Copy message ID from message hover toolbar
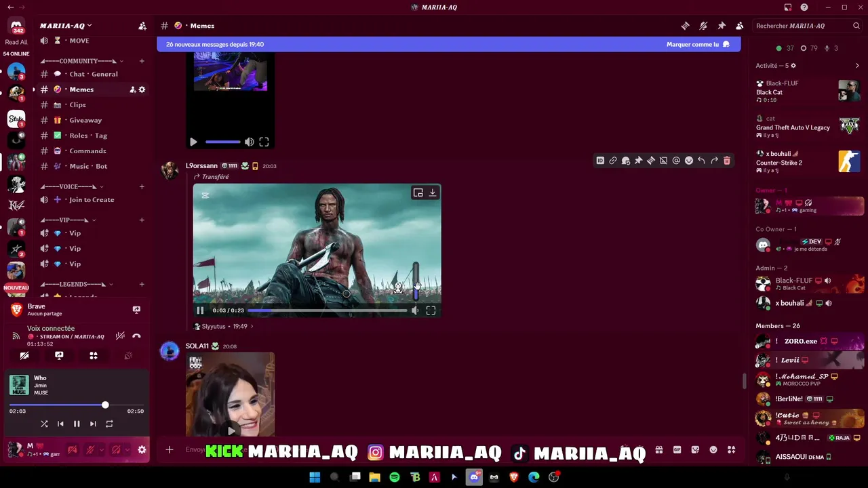Viewport: 868px width, 488px height. pos(600,161)
